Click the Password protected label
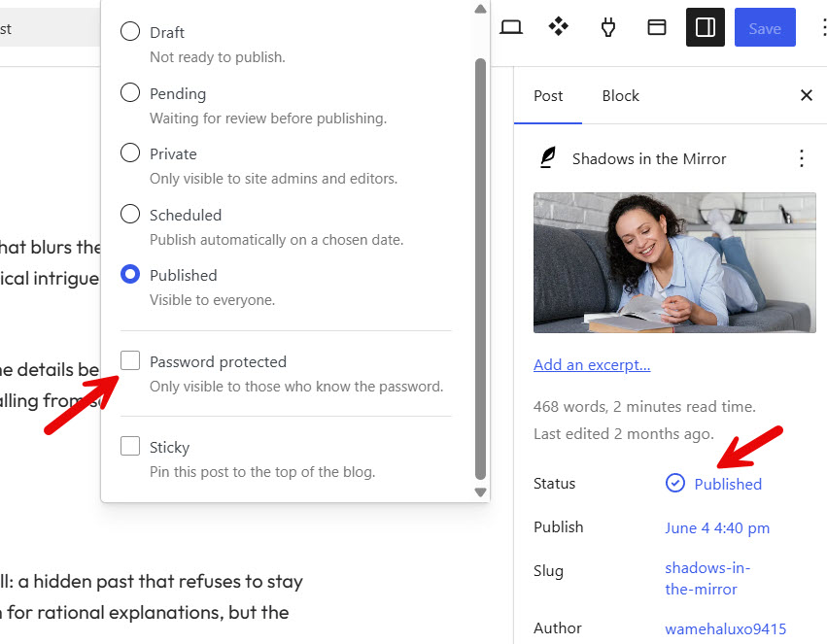827x644 pixels. click(218, 361)
